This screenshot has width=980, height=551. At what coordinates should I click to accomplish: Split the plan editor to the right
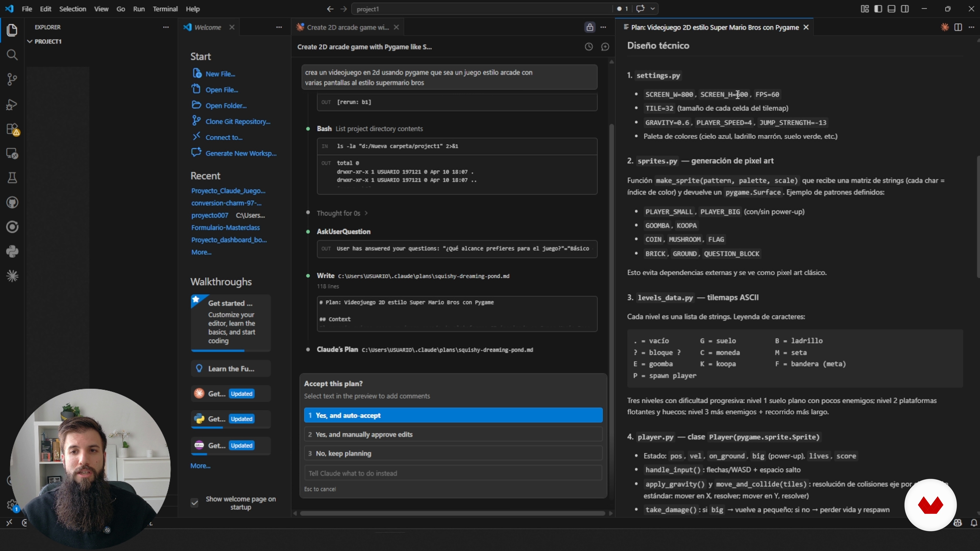pos(958,27)
